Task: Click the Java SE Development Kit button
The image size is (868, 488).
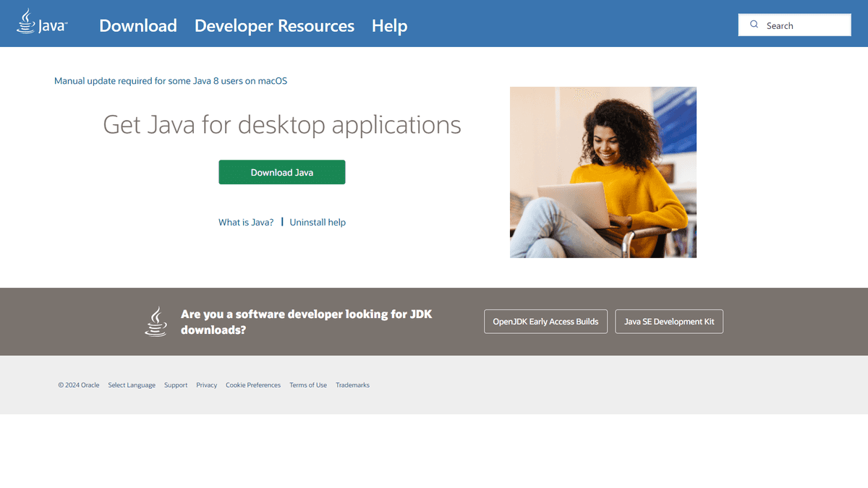Action: [668, 322]
